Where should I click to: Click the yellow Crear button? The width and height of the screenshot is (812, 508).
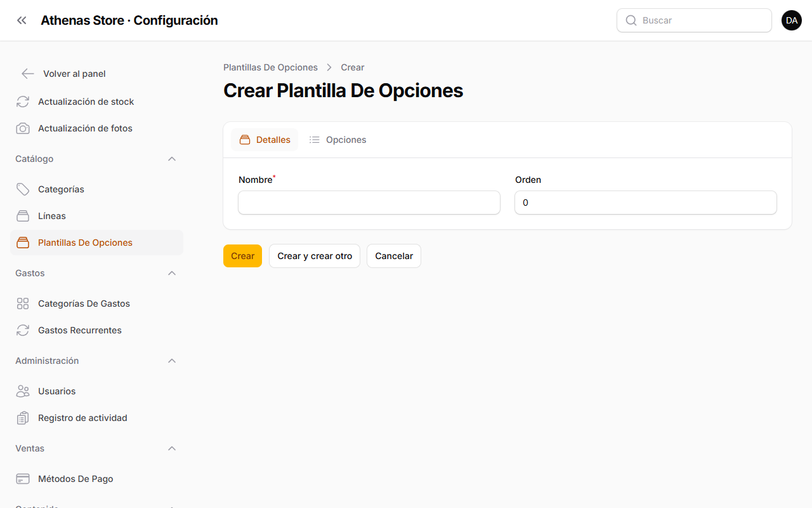tap(242, 256)
